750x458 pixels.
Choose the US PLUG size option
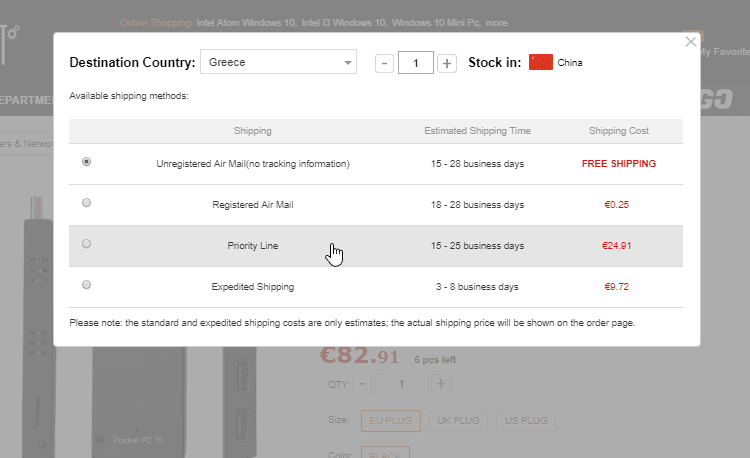526,421
